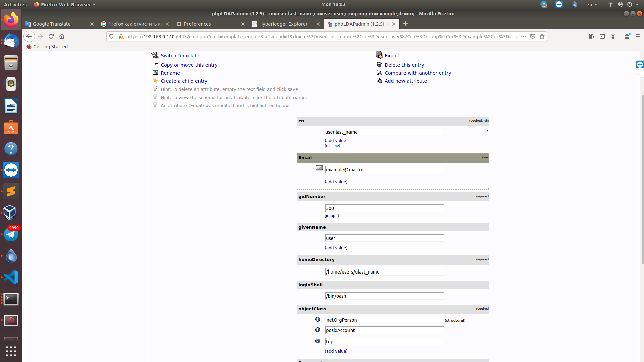Click the homeDirectory text field
This screenshot has width=644, height=362.
pos(384,272)
